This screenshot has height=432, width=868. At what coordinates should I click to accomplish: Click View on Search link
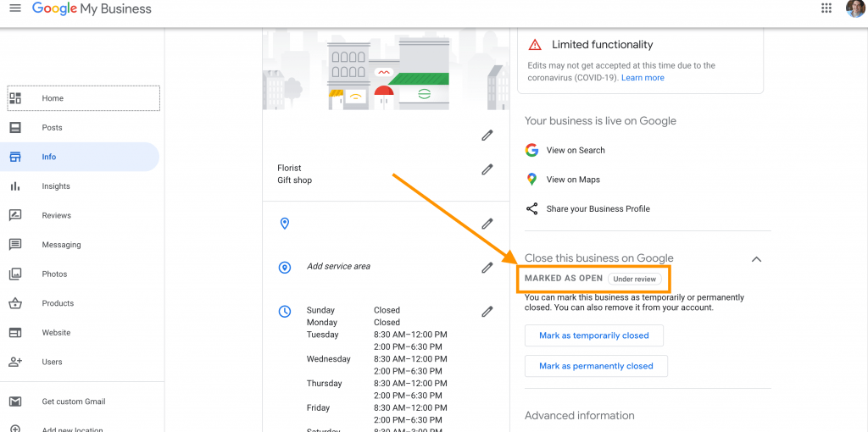[x=576, y=150]
